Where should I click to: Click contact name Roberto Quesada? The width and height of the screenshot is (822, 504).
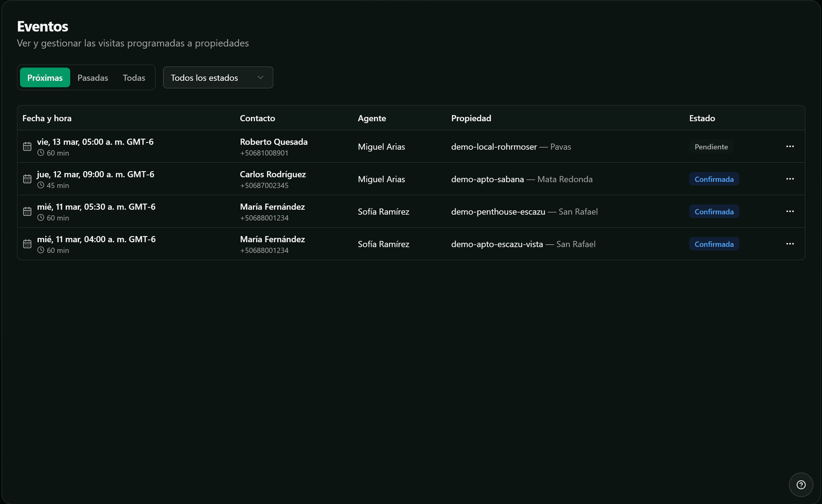click(274, 142)
